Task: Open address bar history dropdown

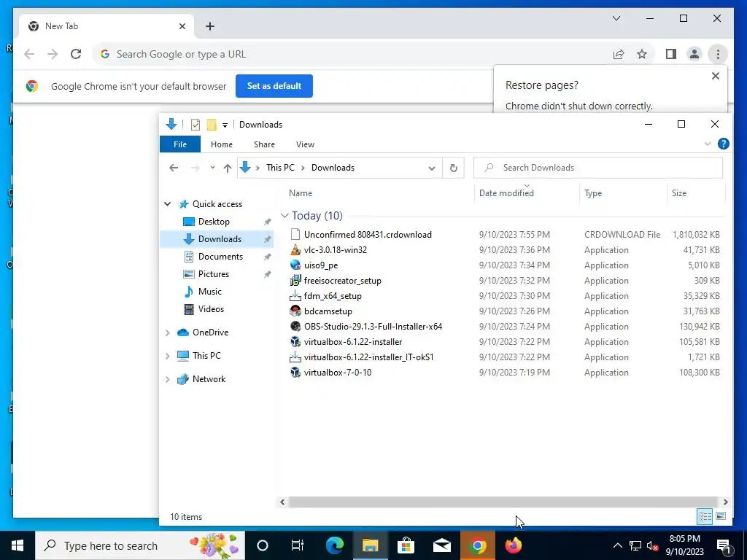Action: [x=432, y=168]
